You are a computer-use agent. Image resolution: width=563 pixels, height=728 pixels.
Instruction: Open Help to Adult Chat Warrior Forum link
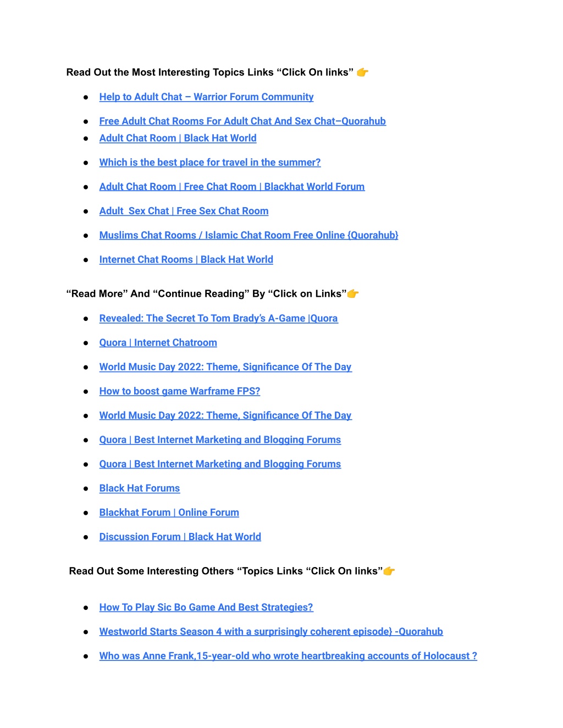coord(206,97)
